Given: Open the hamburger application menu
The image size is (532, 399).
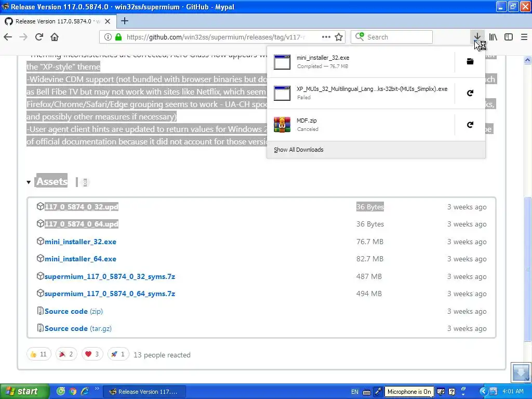Looking at the screenshot, I should click(x=524, y=37).
